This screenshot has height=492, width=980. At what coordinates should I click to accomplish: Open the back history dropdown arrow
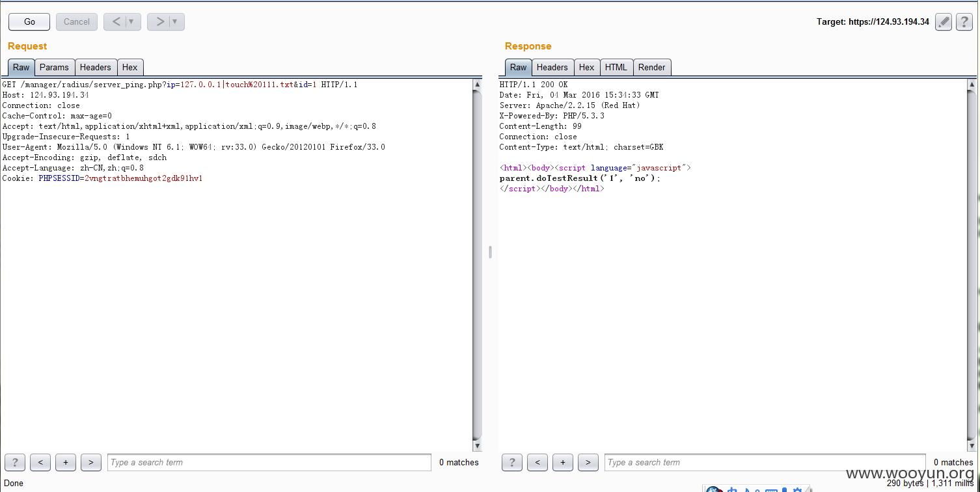point(132,21)
